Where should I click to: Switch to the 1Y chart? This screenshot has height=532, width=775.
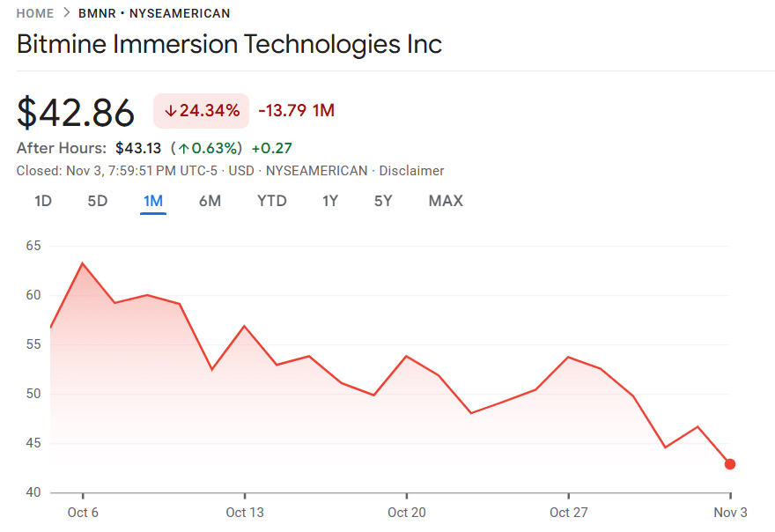point(329,201)
